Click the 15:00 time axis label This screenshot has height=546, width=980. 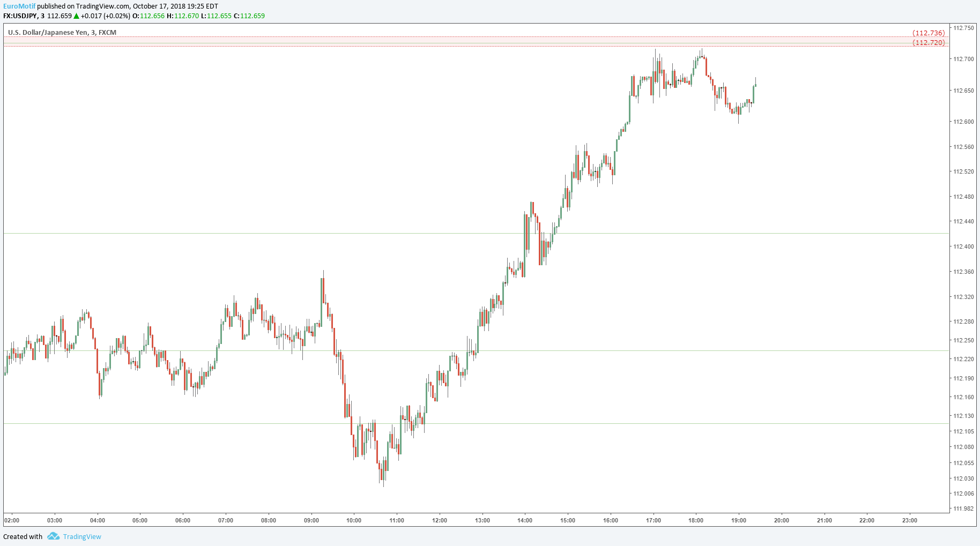[568, 520]
